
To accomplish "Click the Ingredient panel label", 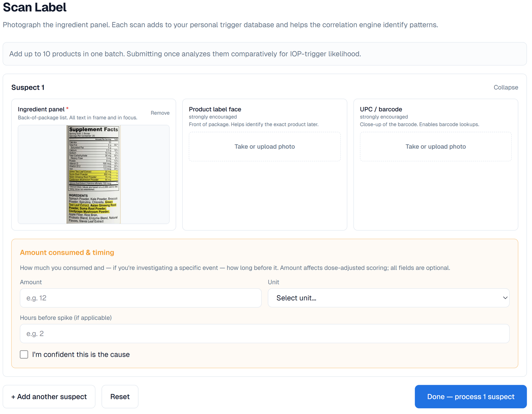I will click(x=41, y=109).
